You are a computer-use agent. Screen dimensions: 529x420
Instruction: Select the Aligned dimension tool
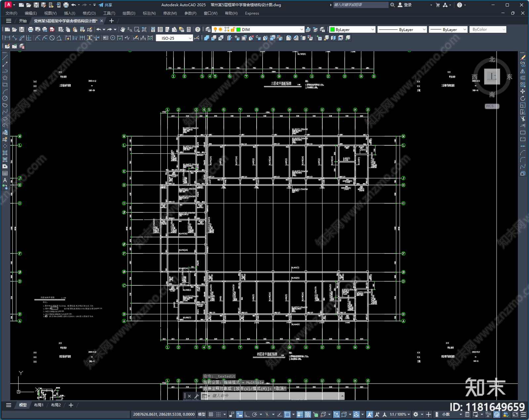click(x=15, y=38)
